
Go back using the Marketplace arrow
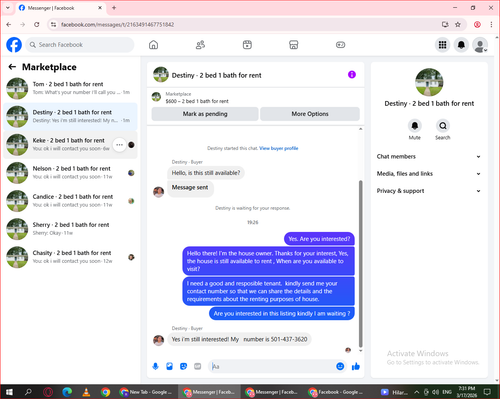(x=12, y=67)
